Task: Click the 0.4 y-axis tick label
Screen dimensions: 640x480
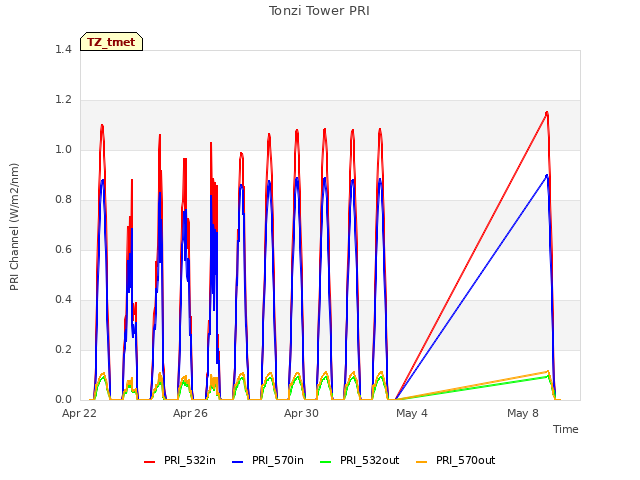Action: coord(63,300)
